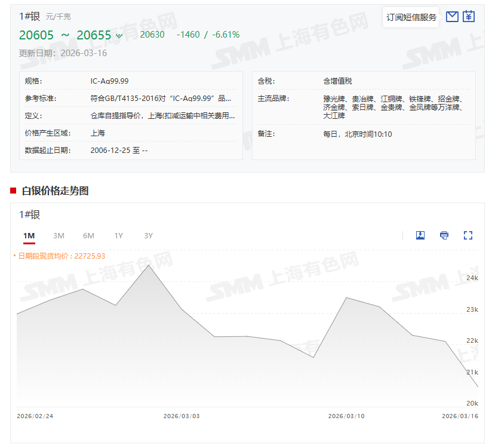Screen dimensions: 489x448
Task: Select the 1M time range tab
Action: point(29,236)
